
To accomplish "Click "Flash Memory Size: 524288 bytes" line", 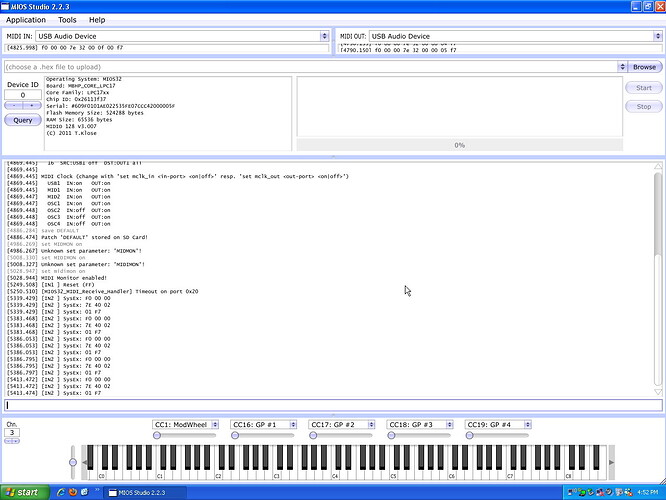I will pos(95,113).
